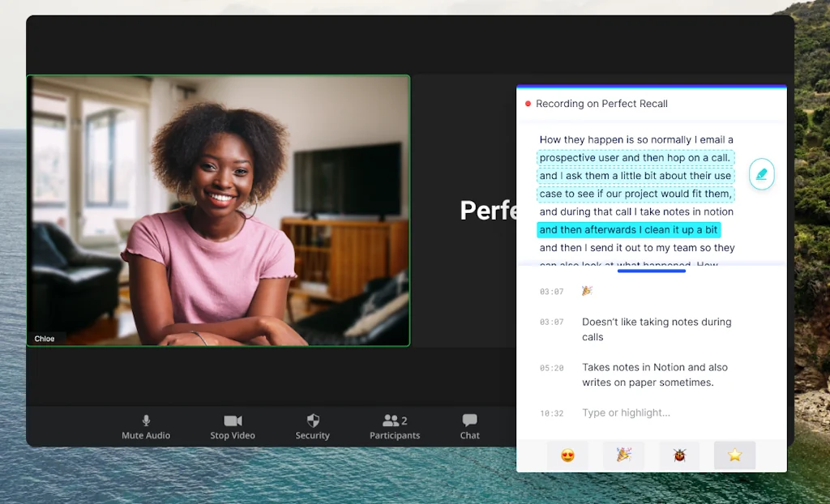Viewport: 830px width, 504px height.
Task: Mark the moment with the star emoji
Action: click(734, 455)
